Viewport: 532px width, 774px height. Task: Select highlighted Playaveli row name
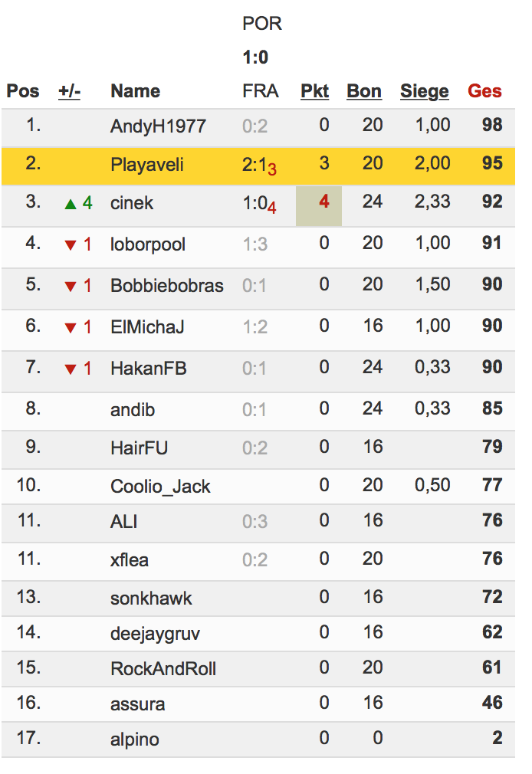[146, 165]
